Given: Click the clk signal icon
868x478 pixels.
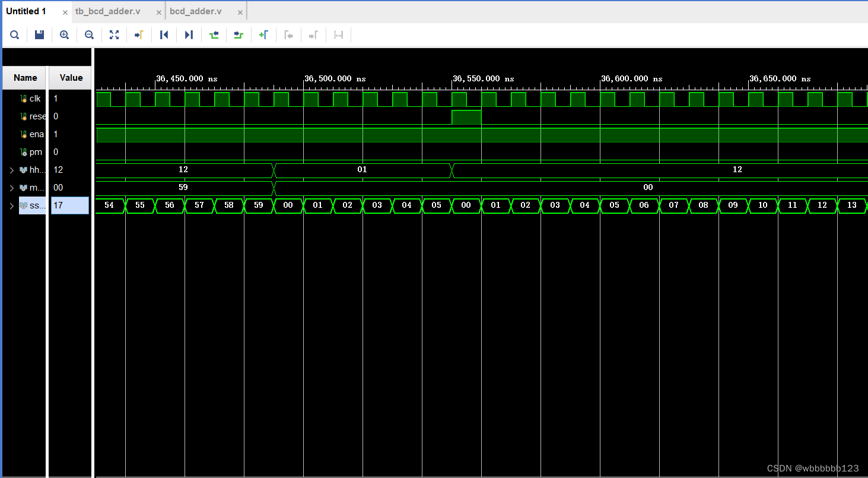Looking at the screenshot, I should tap(24, 99).
